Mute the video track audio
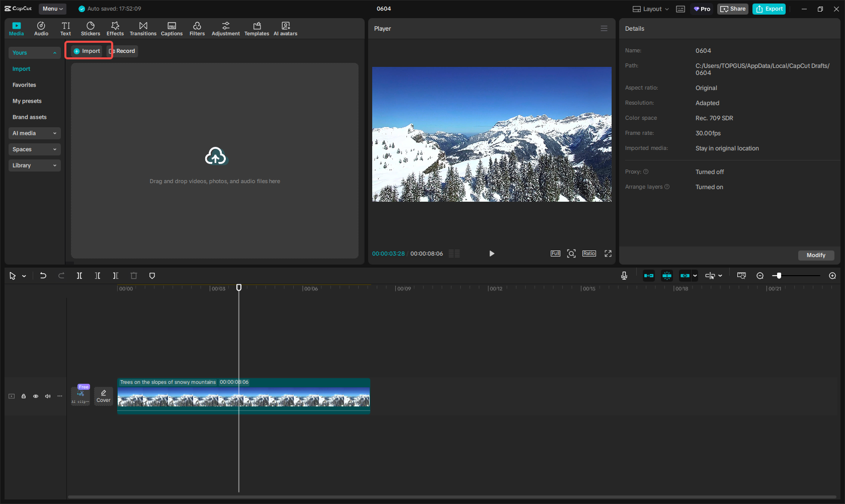 [x=48, y=396]
